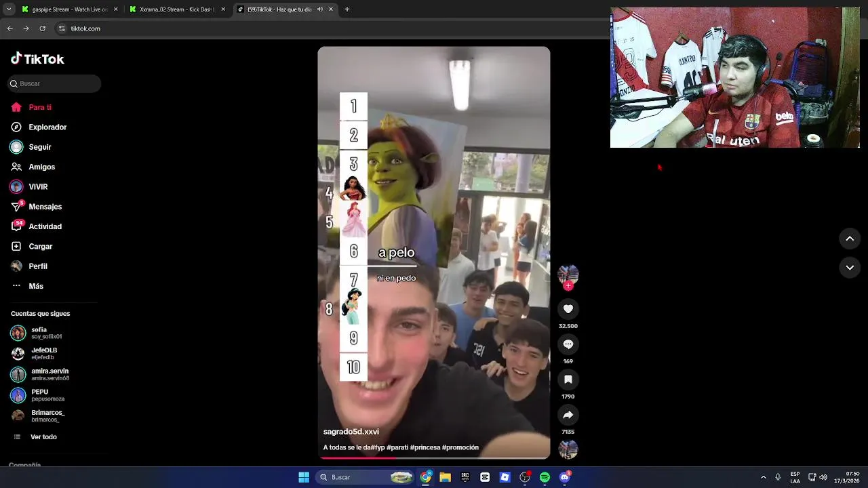Screen dimensions: 868x488
Task: Open Discord from the taskbar
Action: [565, 477]
